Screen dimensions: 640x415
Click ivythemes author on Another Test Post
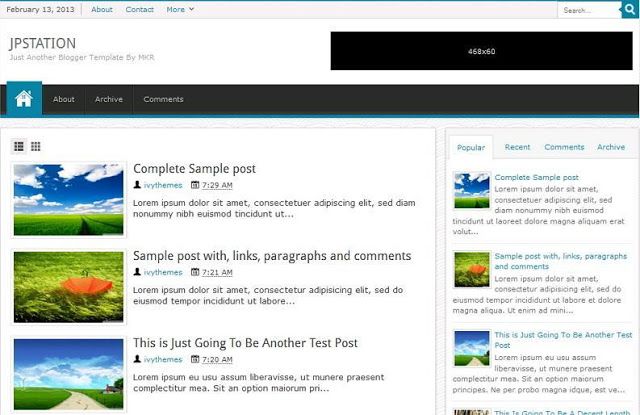point(163,360)
